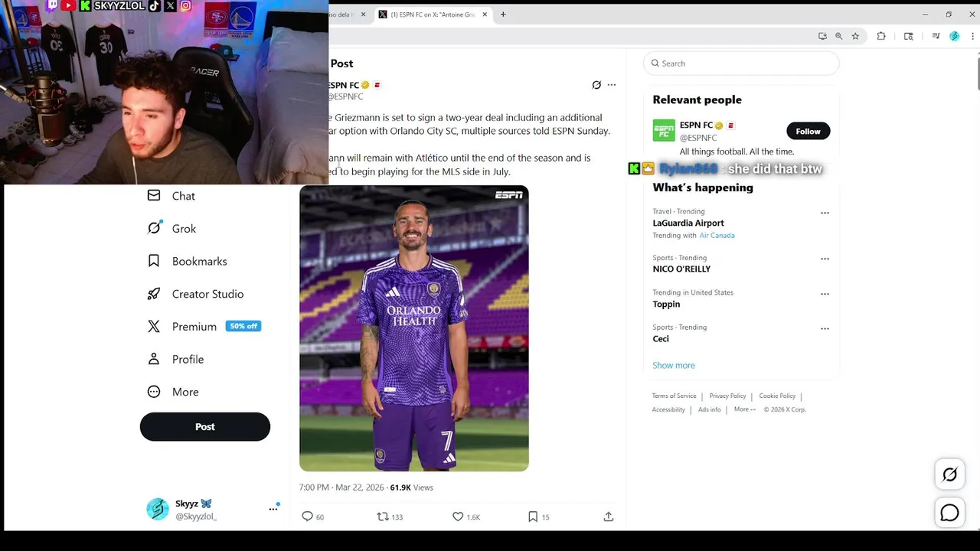Open Bookmarks in the sidebar
Screen dimensions: 980x551
(x=187, y=261)
